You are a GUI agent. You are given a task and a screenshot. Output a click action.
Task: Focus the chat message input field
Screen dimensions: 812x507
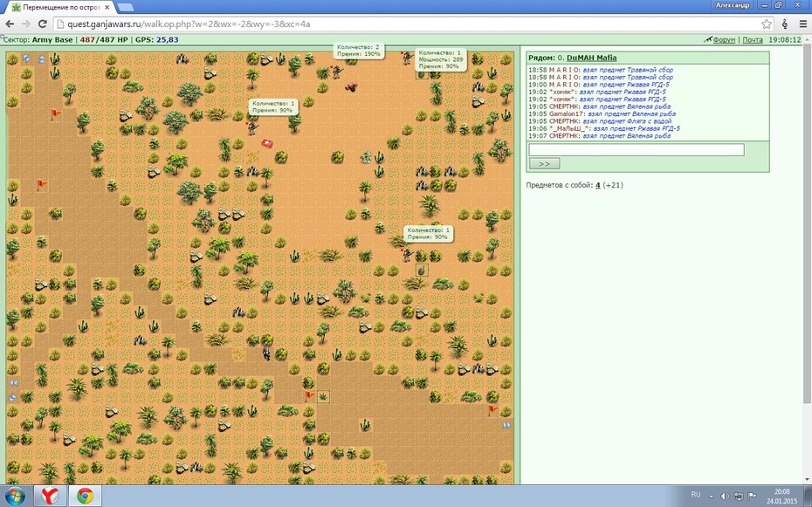click(x=637, y=150)
